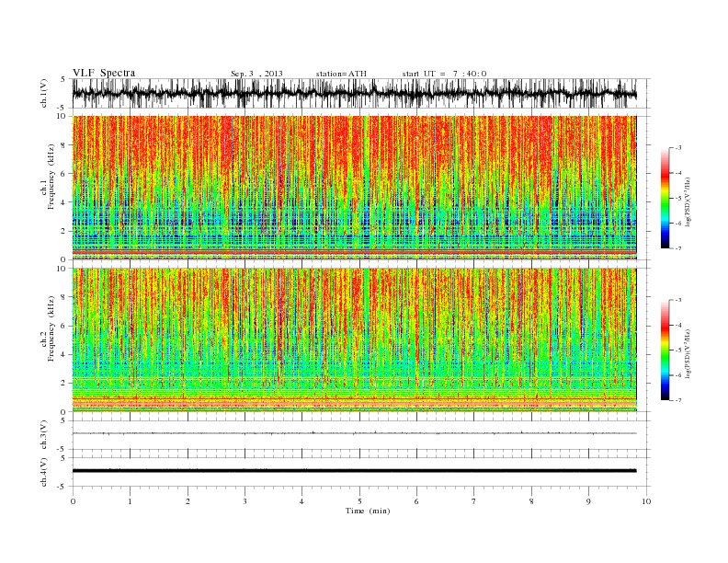This screenshot has height=563, width=728.
Task: Click the ch.3 voltage trace line
Action: (354, 433)
